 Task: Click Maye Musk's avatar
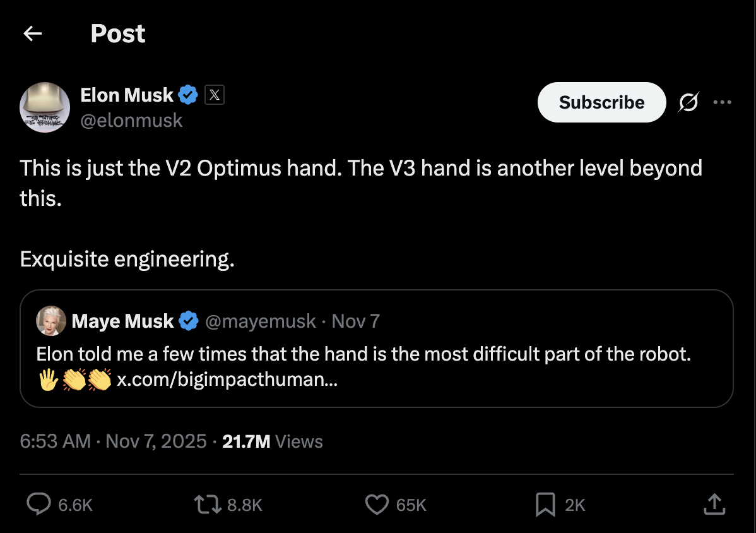tap(50, 321)
